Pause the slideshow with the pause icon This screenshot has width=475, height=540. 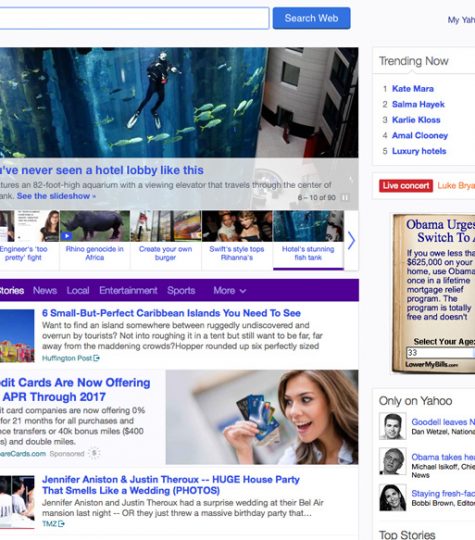click(345, 197)
